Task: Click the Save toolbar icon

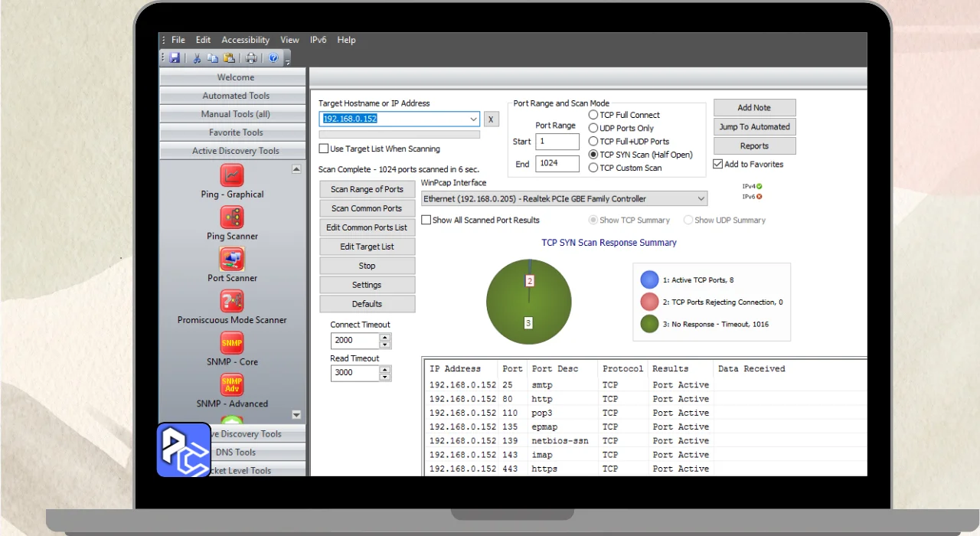Action: click(175, 58)
